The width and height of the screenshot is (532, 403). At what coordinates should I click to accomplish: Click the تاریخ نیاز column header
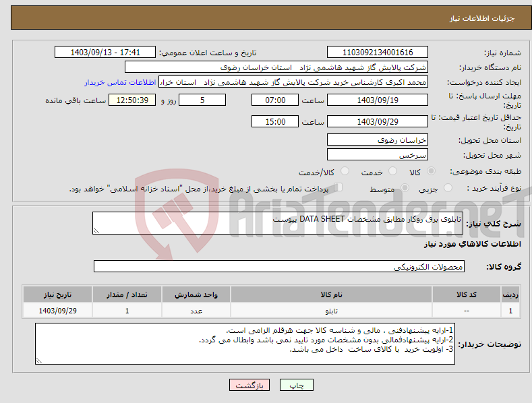pos(57,294)
